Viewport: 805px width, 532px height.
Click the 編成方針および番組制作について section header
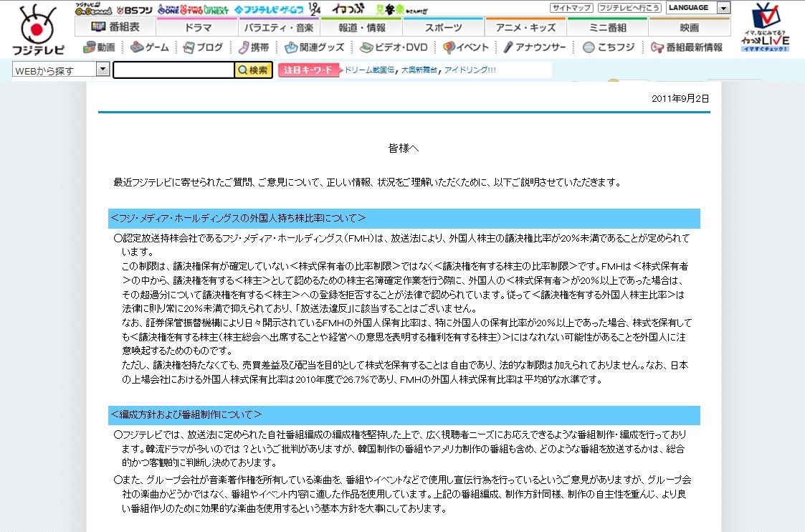(404, 415)
